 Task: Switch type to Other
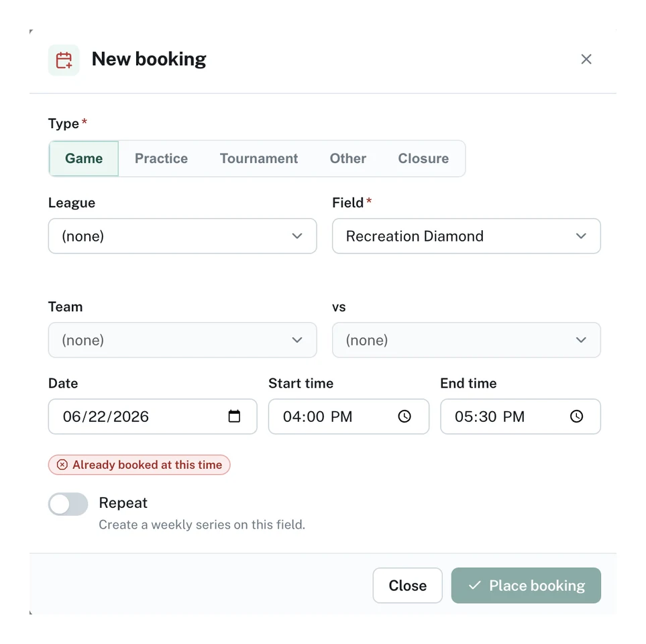pyautogui.click(x=347, y=158)
